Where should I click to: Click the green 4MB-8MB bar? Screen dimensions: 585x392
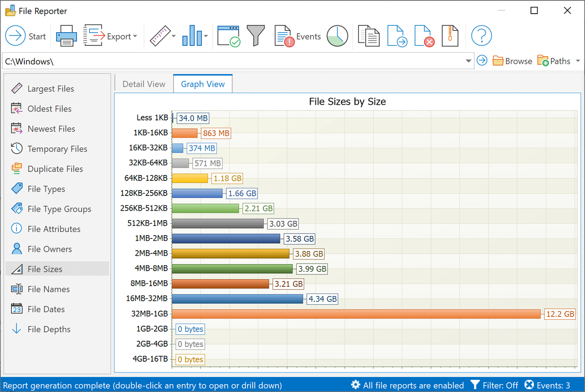point(232,269)
